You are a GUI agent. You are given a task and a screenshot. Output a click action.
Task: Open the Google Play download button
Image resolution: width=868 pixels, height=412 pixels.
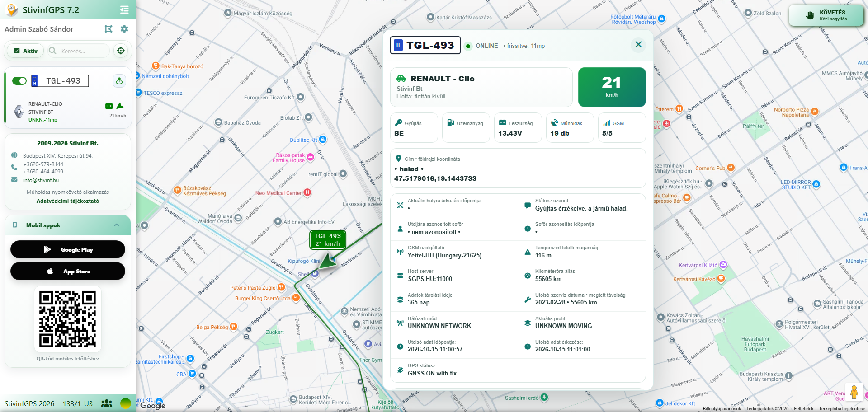click(68, 249)
